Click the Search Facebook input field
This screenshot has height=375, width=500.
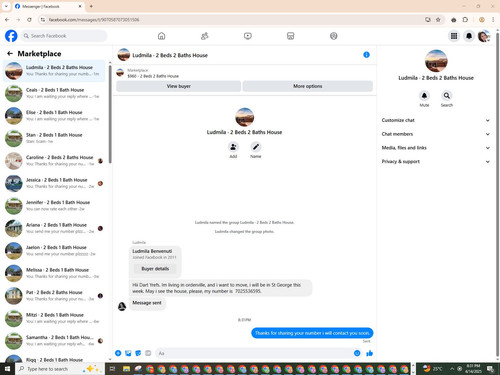(64, 36)
